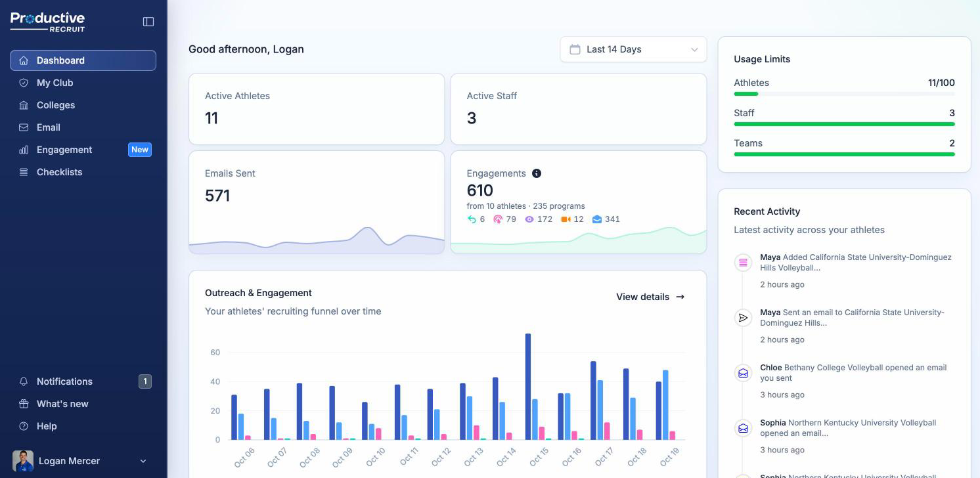Click the Staff usage progress bar
This screenshot has height=478, width=980.
844,124
